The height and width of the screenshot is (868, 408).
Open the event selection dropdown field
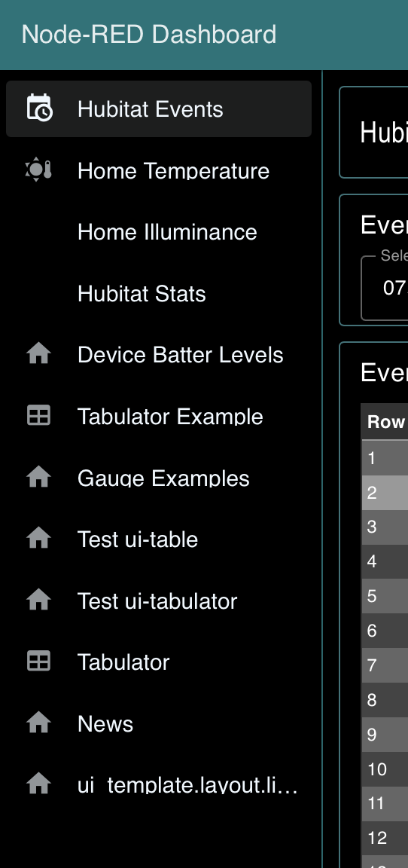point(385,288)
